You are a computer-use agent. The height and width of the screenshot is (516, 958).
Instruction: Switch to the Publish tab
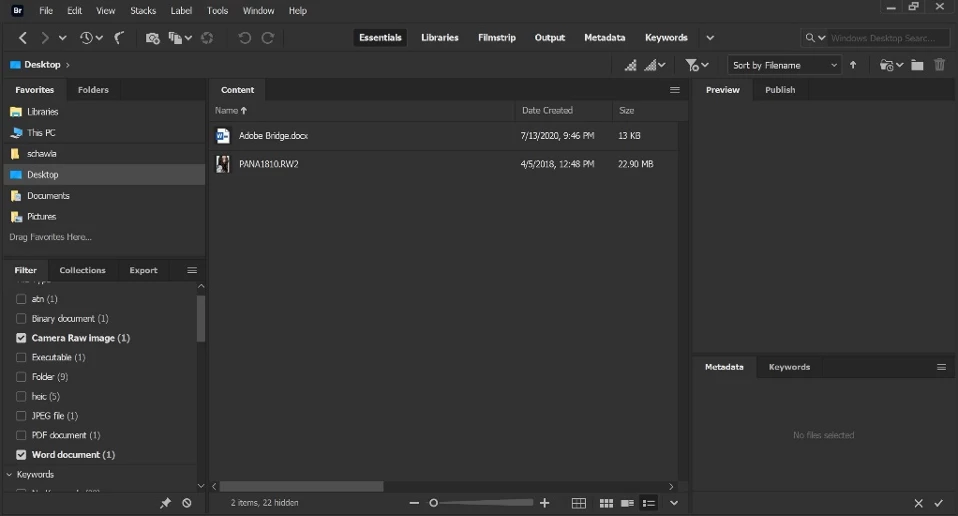780,90
